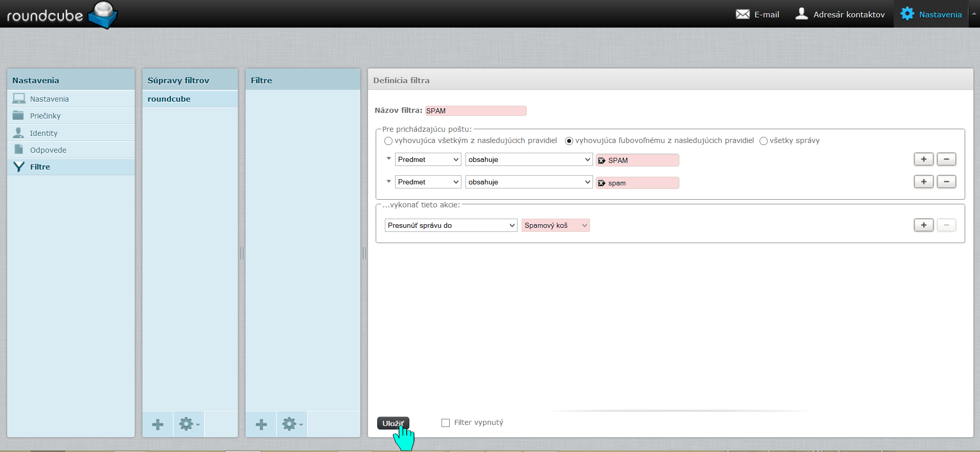Open filter actions gear menu
Viewport: 980px width, 452px height.
point(292,424)
